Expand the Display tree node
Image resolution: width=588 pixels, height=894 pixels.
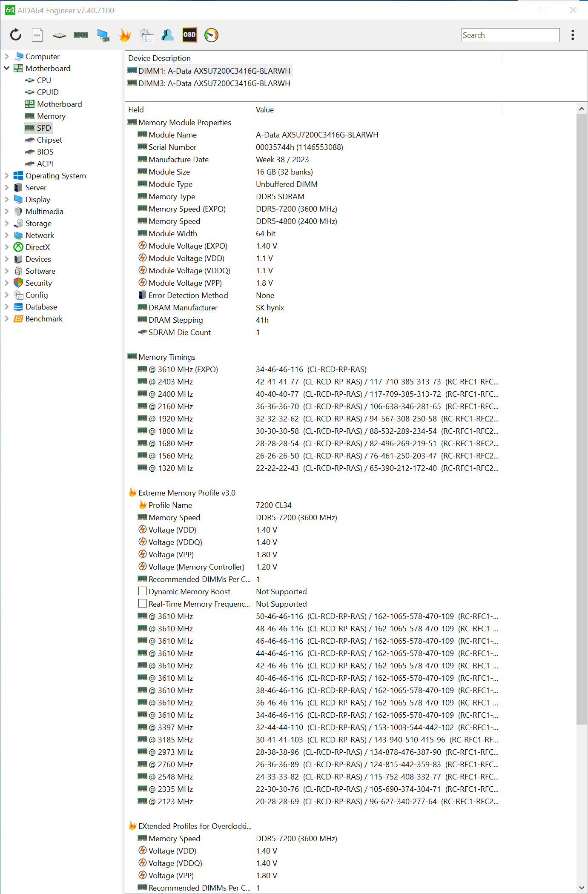(x=6, y=199)
